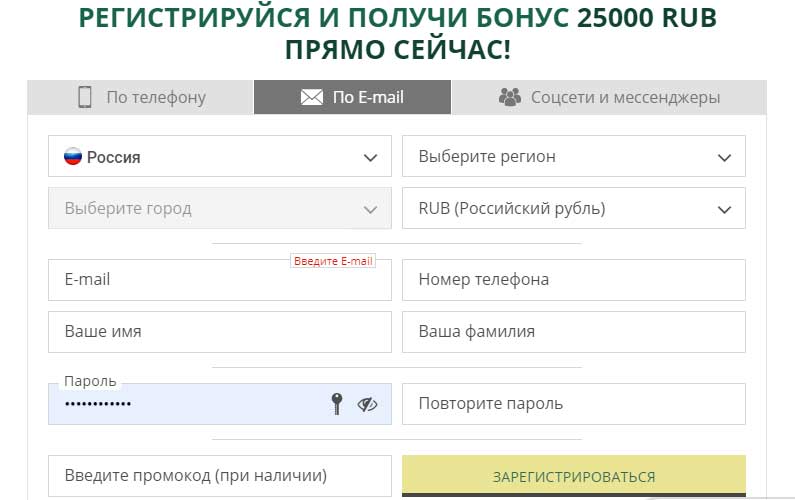
Task: Click the chevron of the region selector
Action: click(x=725, y=158)
